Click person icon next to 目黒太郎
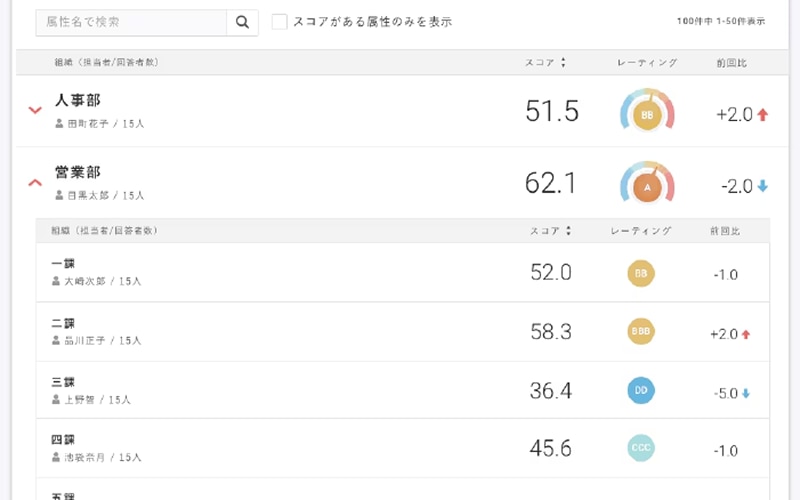The width and height of the screenshot is (800, 500). 59,195
